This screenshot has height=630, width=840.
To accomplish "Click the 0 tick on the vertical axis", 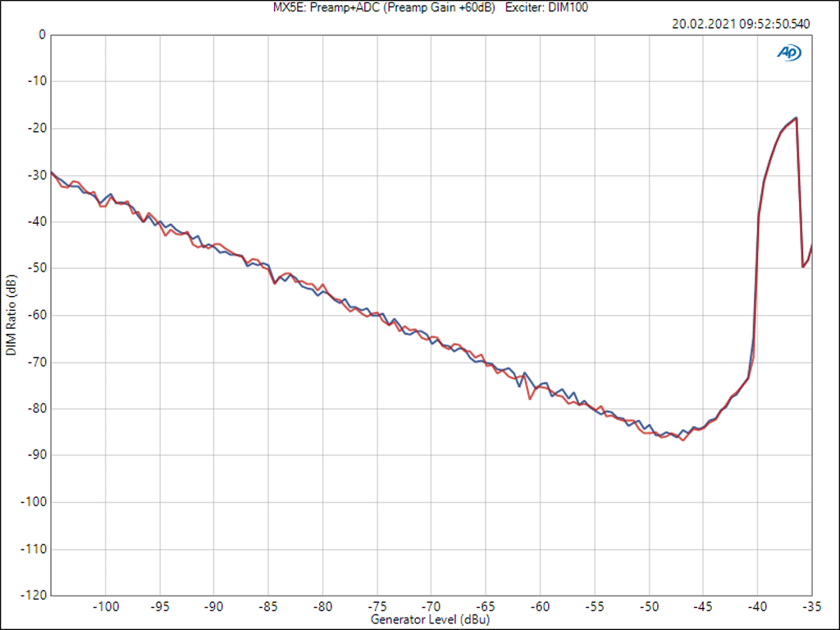I will [x=42, y=34].
